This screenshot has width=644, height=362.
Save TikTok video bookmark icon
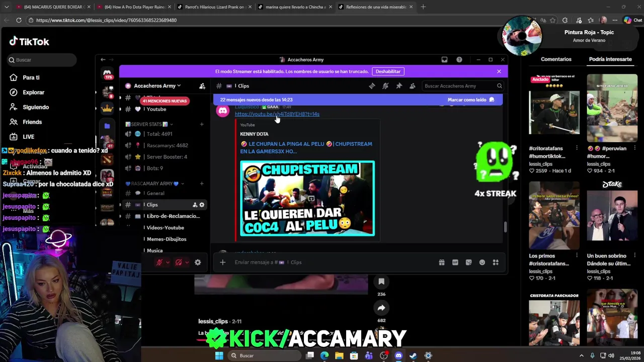pos(381,282)
